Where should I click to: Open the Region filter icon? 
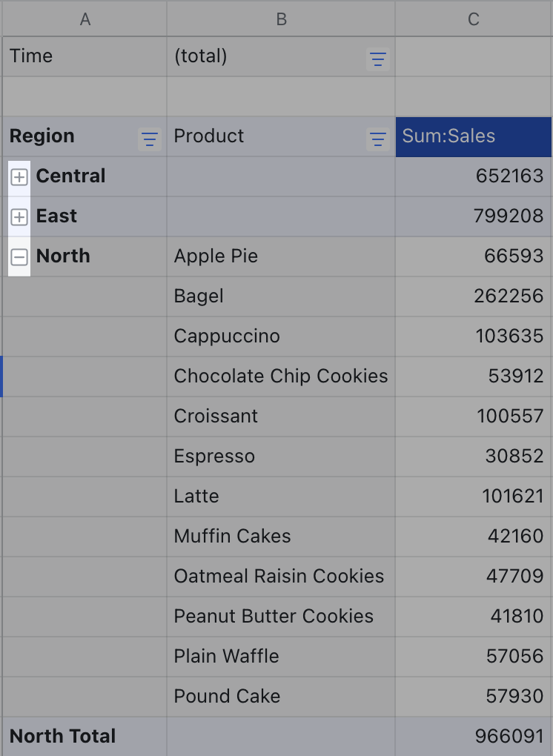[x=150, y=139]
